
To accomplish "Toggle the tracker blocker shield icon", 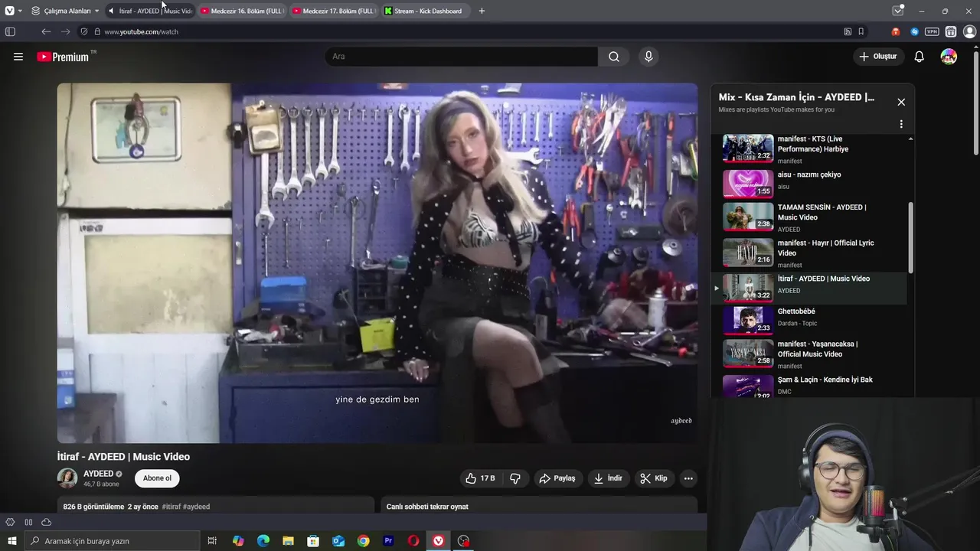I will pos(83,31).
